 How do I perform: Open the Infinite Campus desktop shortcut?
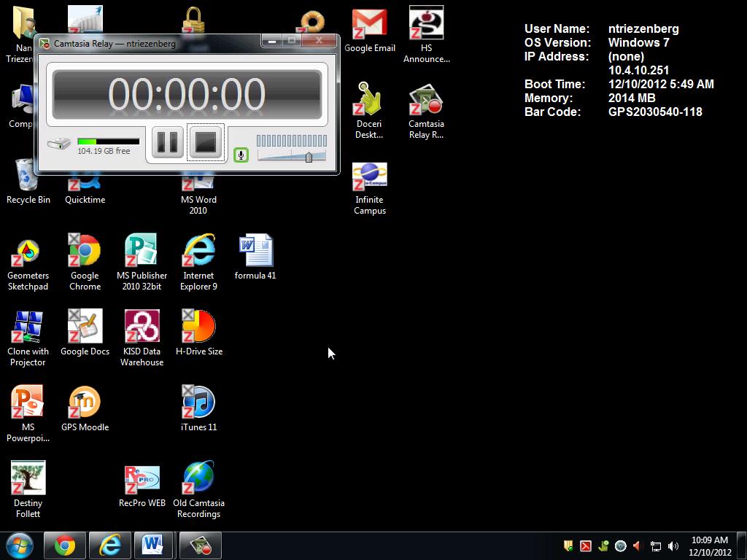point(370,189)
